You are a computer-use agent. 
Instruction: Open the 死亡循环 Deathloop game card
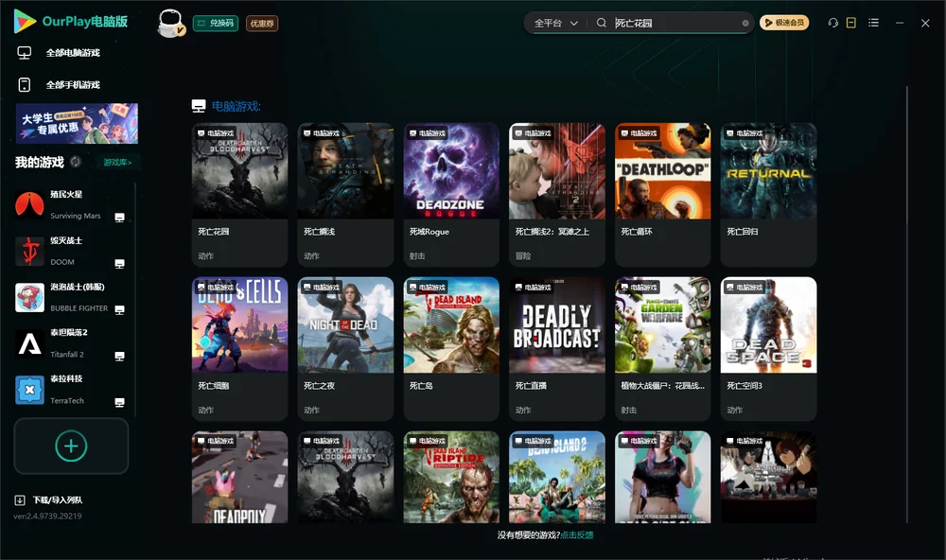(663, 194)
